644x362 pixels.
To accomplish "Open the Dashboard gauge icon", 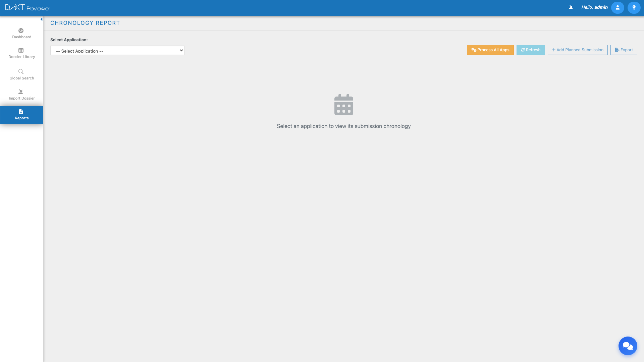I will tap(21, 31).
